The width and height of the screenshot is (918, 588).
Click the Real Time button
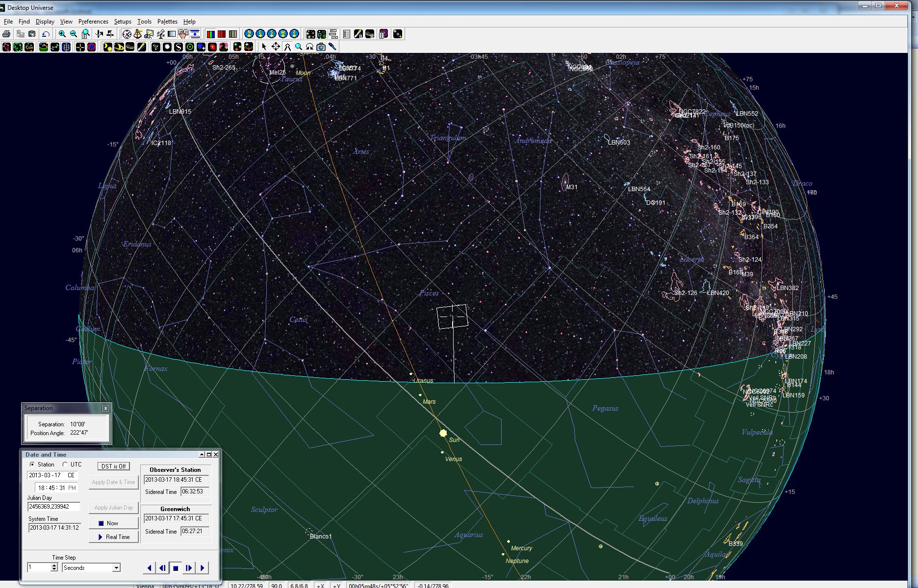(x=114, y=537)
